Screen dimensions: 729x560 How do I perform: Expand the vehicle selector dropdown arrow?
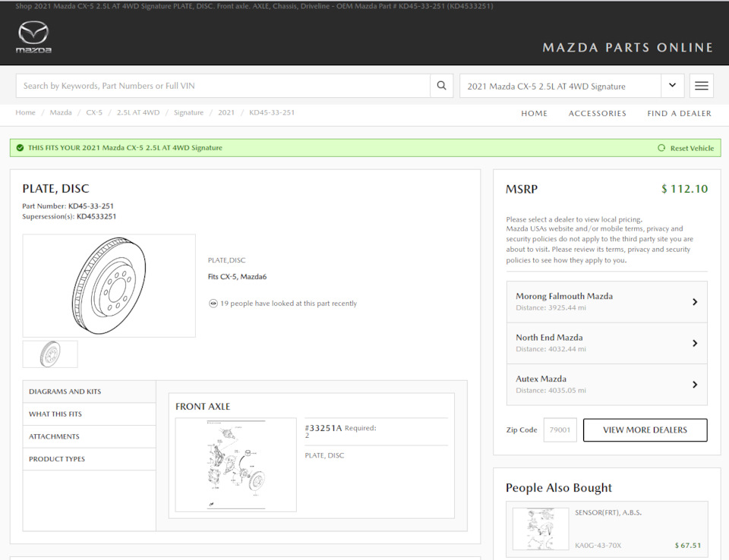point(673,86)
